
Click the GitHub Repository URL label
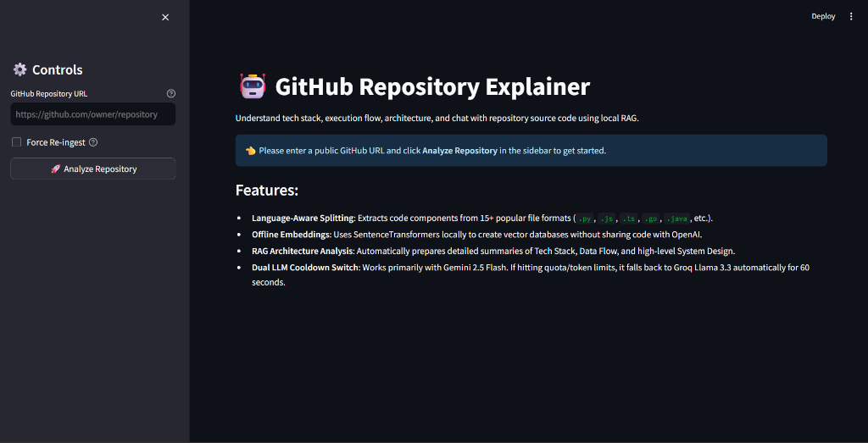click(48, 93)
